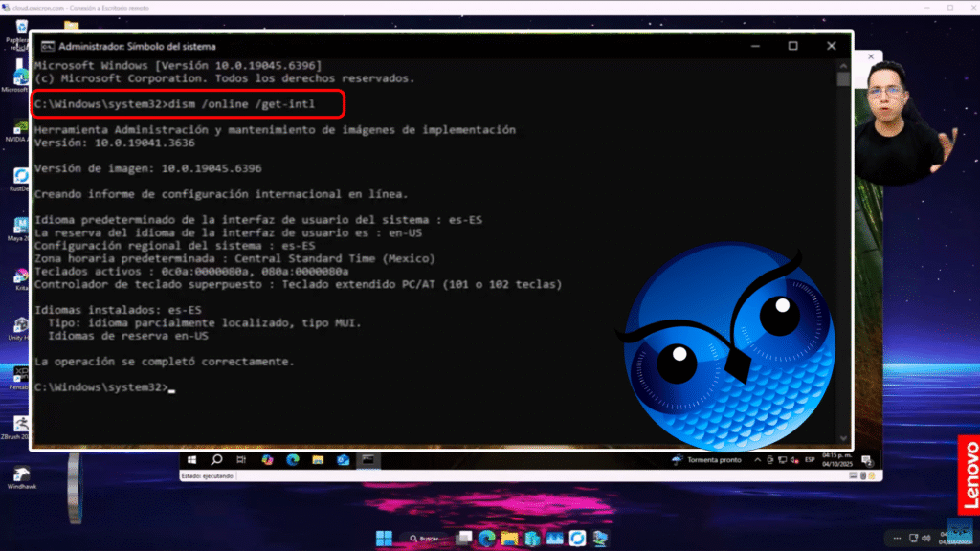Click Microsoft Edge in the remote taskbar

pyautogui.click(x=293, y=460)
